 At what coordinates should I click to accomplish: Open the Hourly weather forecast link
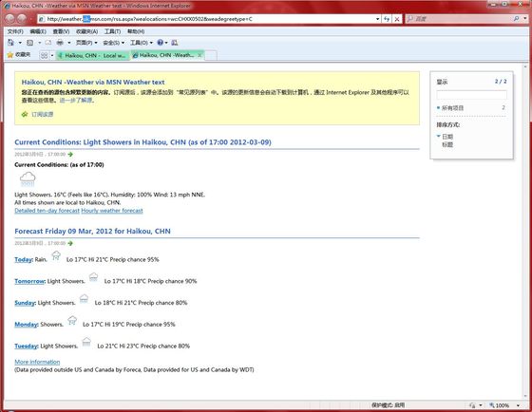[x=112, y=211]
